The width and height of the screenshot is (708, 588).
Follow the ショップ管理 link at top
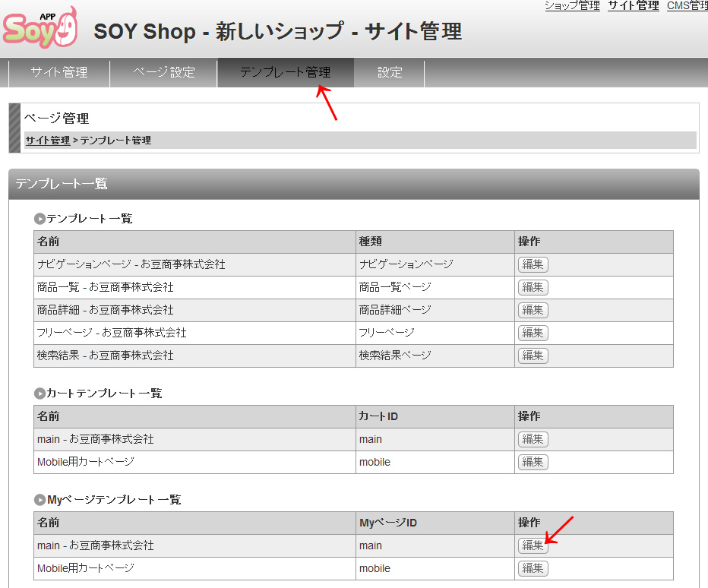572,5
